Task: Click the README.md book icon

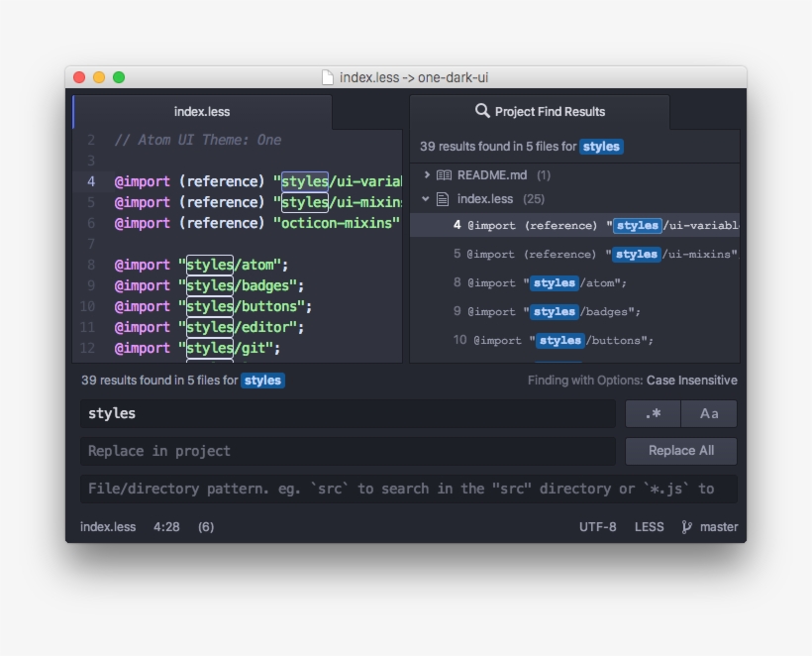Action: [x=444, y=175]
